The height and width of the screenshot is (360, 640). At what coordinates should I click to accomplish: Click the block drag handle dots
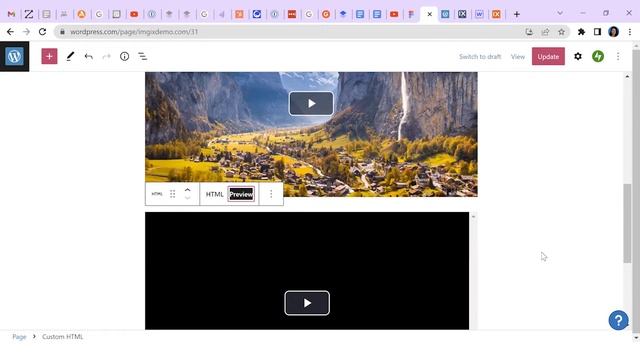tap(173, 194)
